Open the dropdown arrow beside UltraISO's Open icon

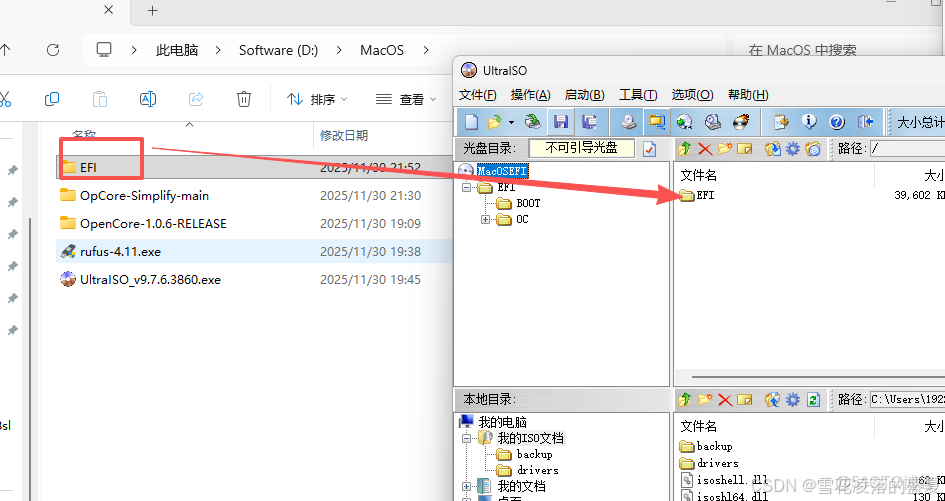[x=512, y=122]
